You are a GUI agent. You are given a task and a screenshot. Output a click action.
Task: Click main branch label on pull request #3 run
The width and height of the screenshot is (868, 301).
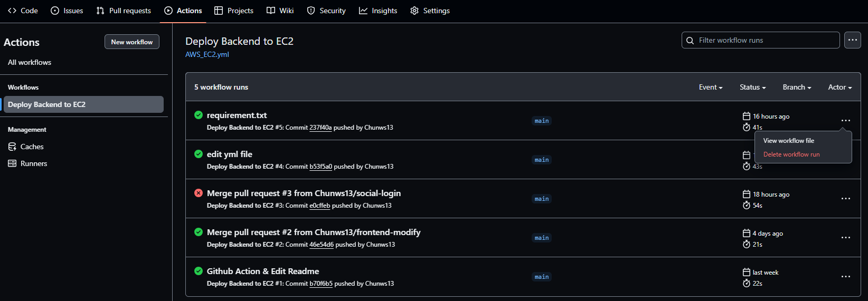(542, 199)
